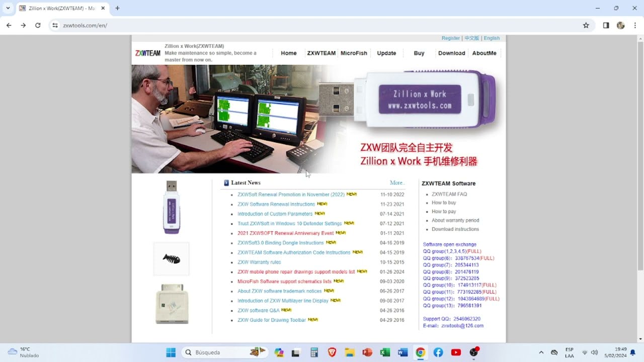View site information icon in address bar
The image size is (644, 362).
pos(55,25)
